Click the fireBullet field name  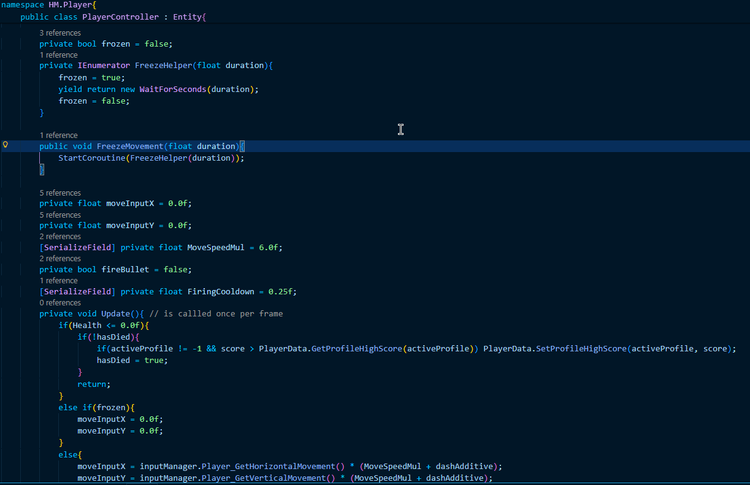tap(125, 270)
